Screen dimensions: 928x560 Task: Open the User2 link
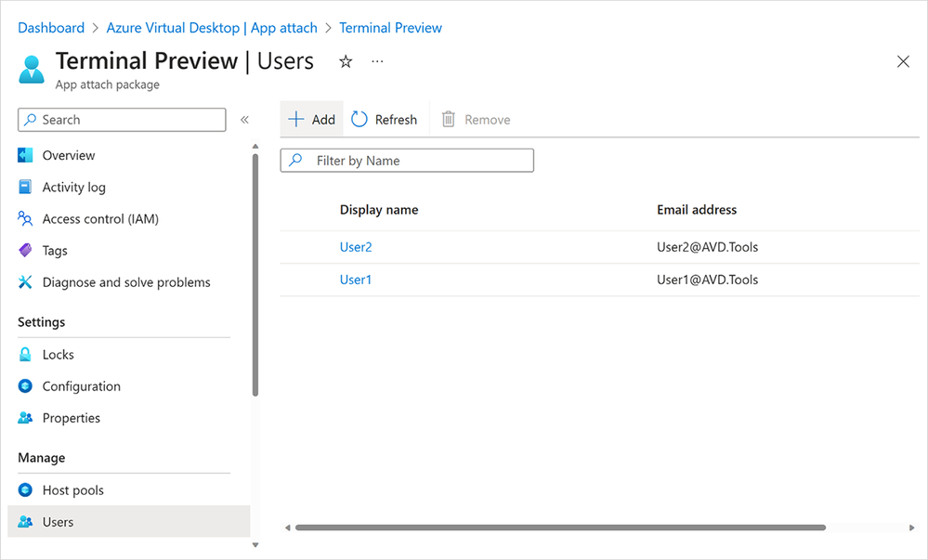point(356,247)
